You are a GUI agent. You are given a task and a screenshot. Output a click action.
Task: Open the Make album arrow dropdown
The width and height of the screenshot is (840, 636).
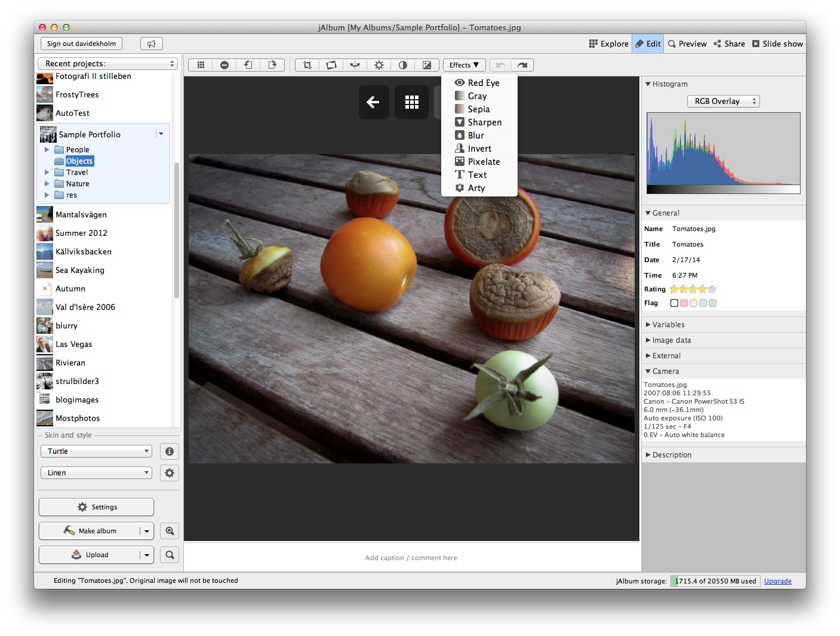pos(147,531)
